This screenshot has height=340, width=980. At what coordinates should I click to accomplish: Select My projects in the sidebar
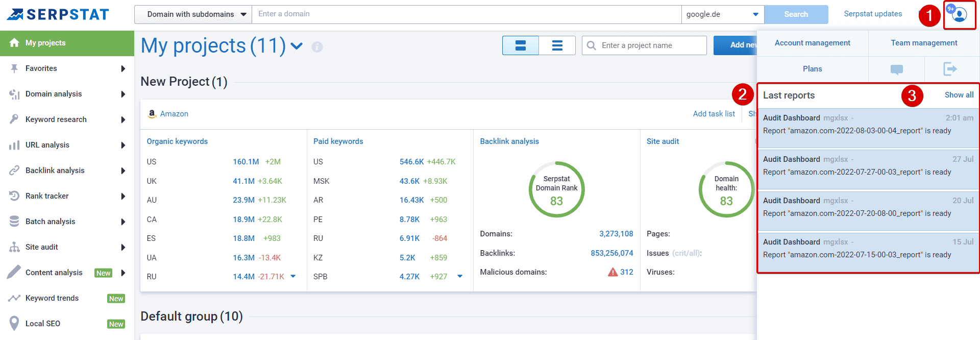pyautogui.click(x=67, y=43)
